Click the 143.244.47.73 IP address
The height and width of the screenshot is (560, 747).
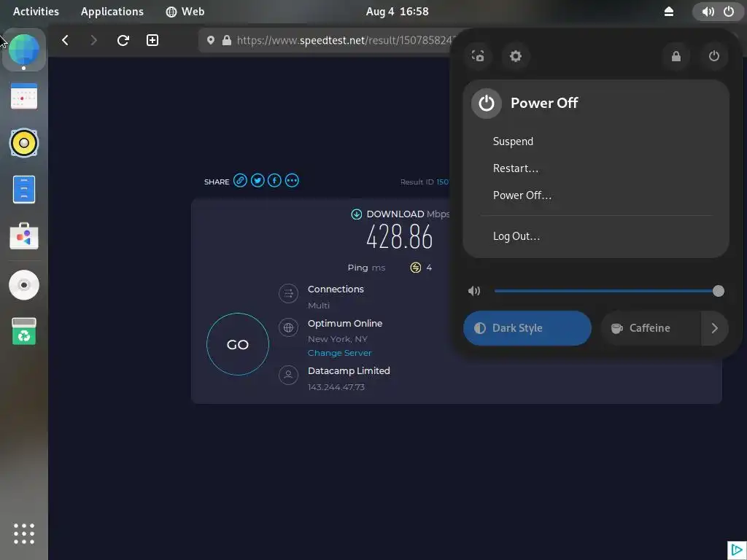pos(336,387)
